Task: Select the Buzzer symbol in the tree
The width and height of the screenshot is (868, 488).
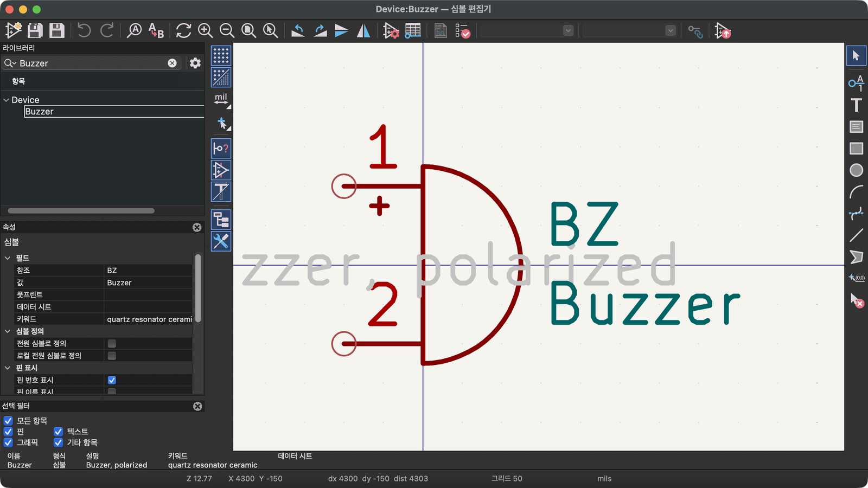Action: (x=114, y=112)
